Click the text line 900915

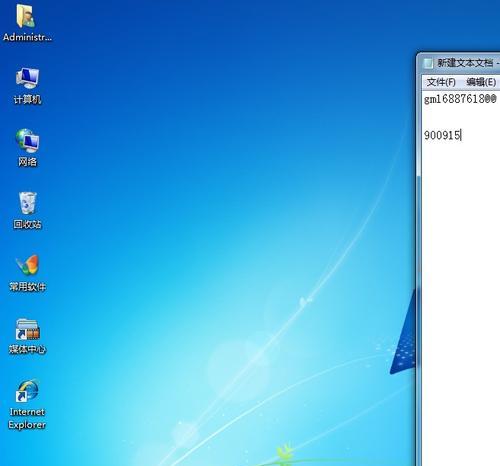442,135
